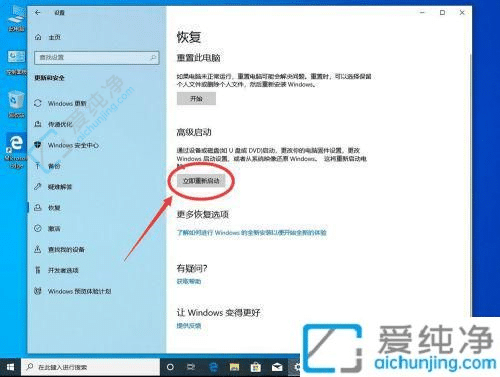Select the Microsoft Edge desktop shortcut
Screen dimensions: 500x377
(x=16, y=152)
